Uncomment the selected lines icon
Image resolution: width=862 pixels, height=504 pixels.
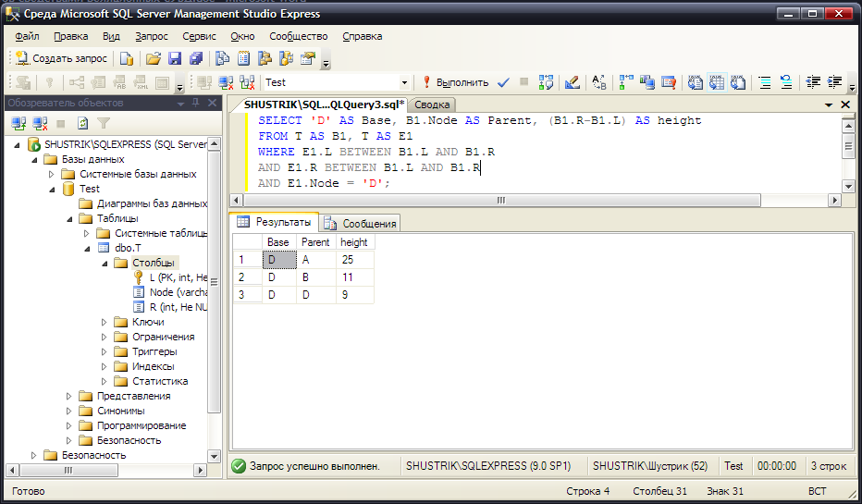(786, 82)
